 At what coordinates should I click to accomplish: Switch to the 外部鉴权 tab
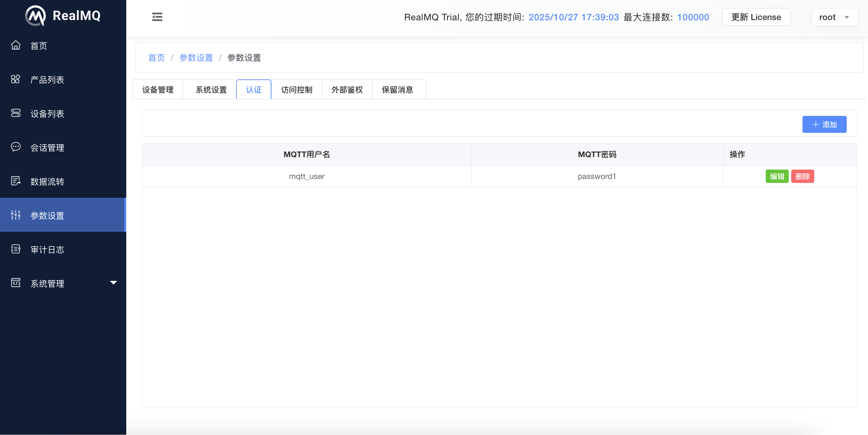coord(347,89)
